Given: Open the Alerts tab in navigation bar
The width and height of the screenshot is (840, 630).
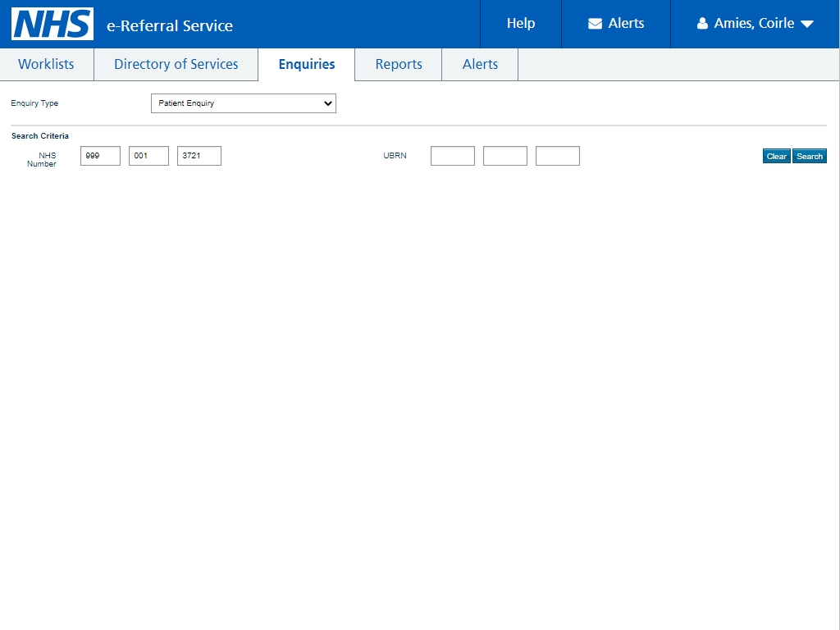Looking at the screenshot, I should coord(480,64).
